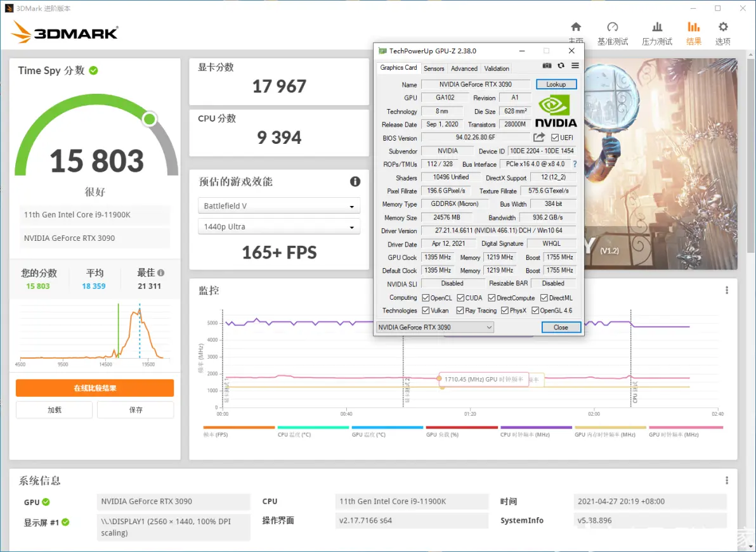Click the GPU clock pink legend swatch

(686, 427)
